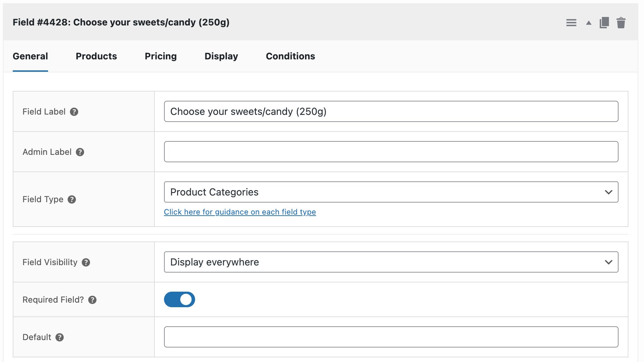Open the Default help tooltip

[x=59, y=337]
